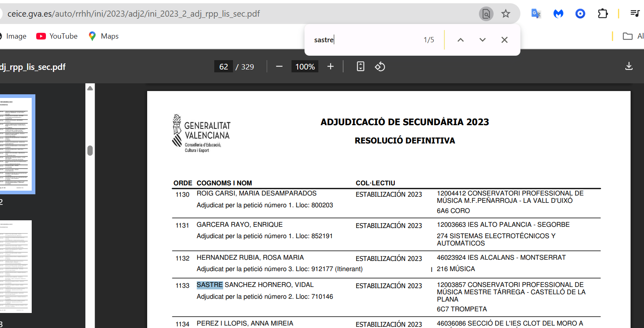Click the line ending Lloc: 852191
The image size is (644, 328).
click(x=265, y=236)
